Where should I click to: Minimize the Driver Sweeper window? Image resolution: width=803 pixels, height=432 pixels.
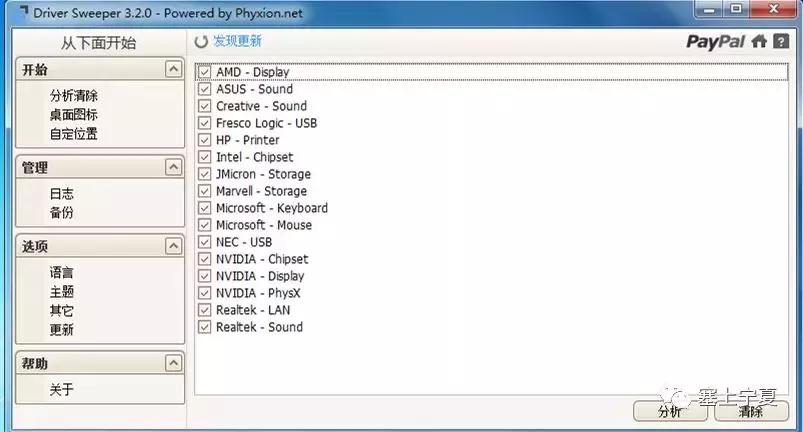709,9
